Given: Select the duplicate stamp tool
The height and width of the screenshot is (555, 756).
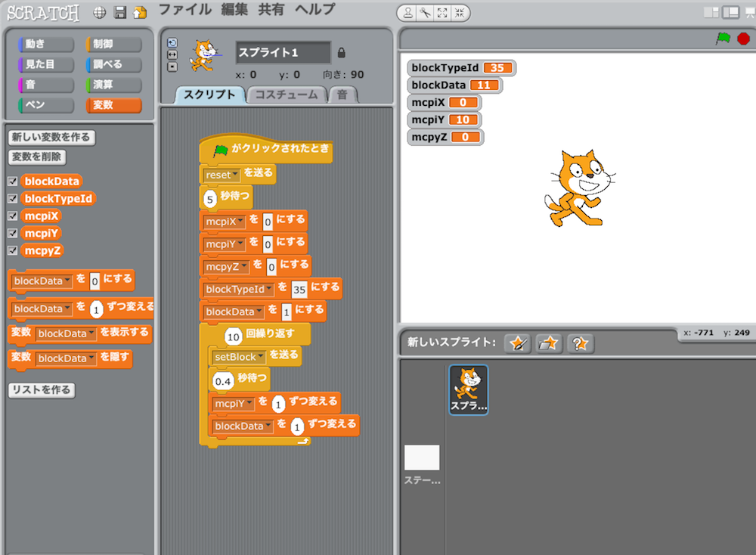Looking at the screenshot, I should (x=408, y=13).
